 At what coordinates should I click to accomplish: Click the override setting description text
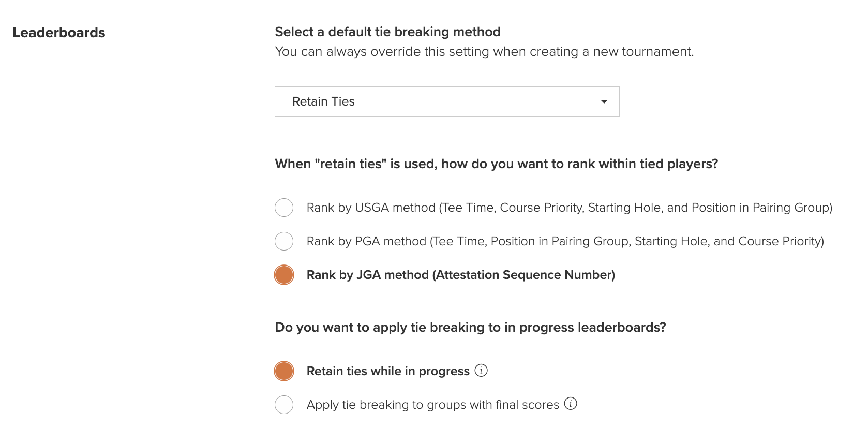pyautogui.click(x=484, y=52)
